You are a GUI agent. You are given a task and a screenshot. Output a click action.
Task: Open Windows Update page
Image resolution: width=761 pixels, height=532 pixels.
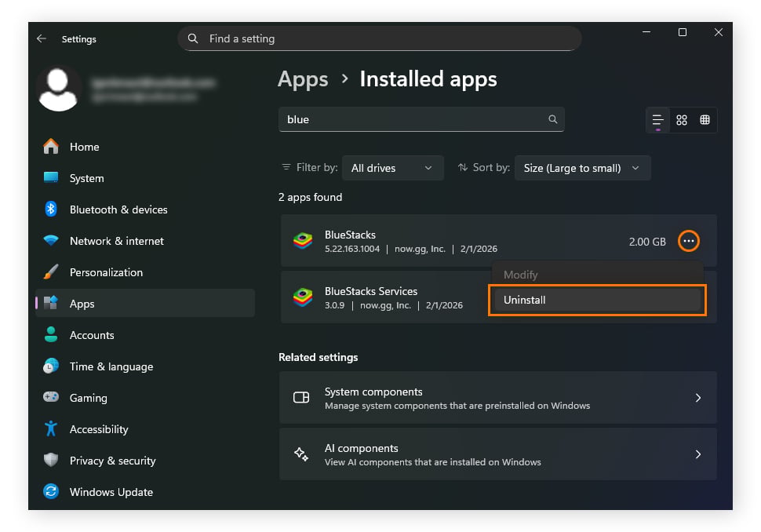point(144,492)
